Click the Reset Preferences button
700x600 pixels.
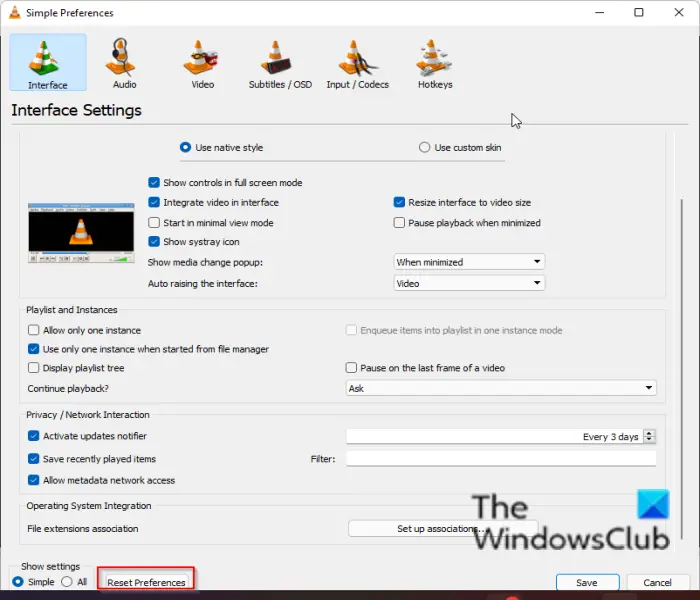[x=146, y=582]
